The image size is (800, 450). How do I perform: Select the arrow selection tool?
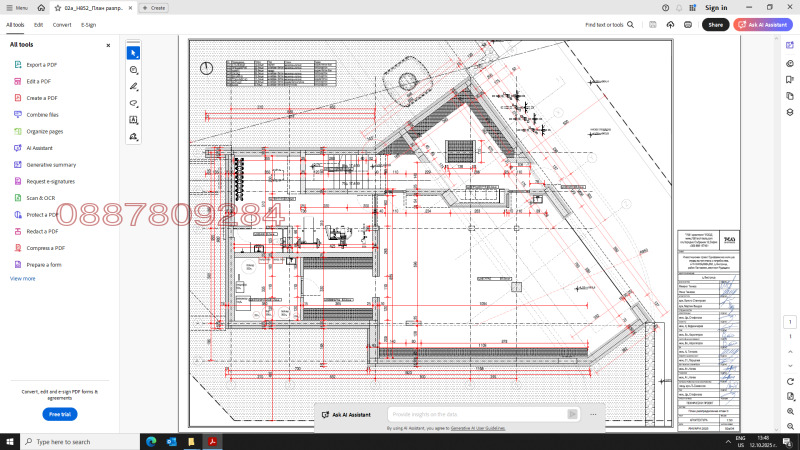pos(134,52)
